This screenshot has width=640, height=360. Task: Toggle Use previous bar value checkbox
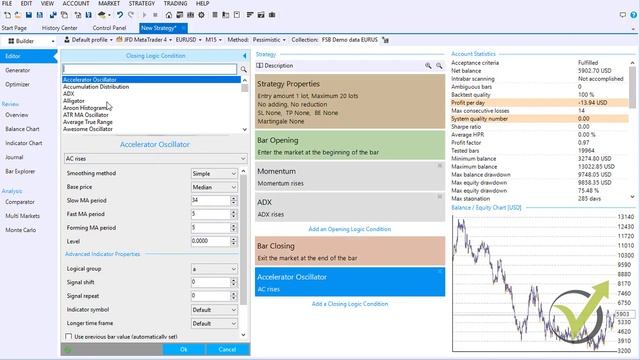[x=69, y=337]
